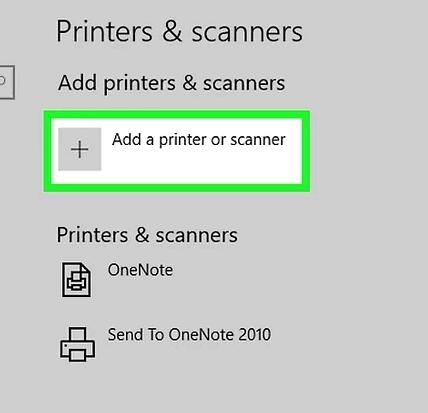The height and width of the screenshot is (413, 428).
Task: Click the paper tray of the Send To OneNote icon
Action: click(77, 355)
